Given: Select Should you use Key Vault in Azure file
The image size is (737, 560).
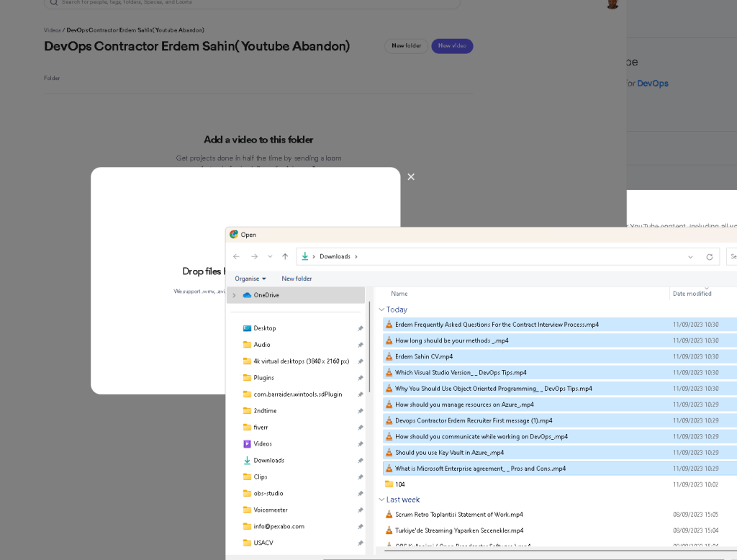Looking at the screenshot, I should coord(560,452).
